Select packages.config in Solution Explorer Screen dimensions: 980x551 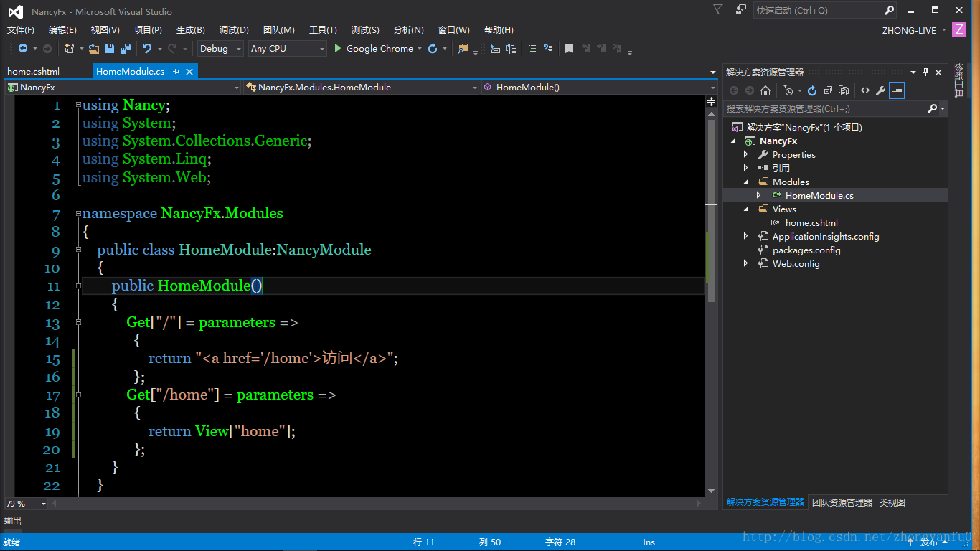806,250
